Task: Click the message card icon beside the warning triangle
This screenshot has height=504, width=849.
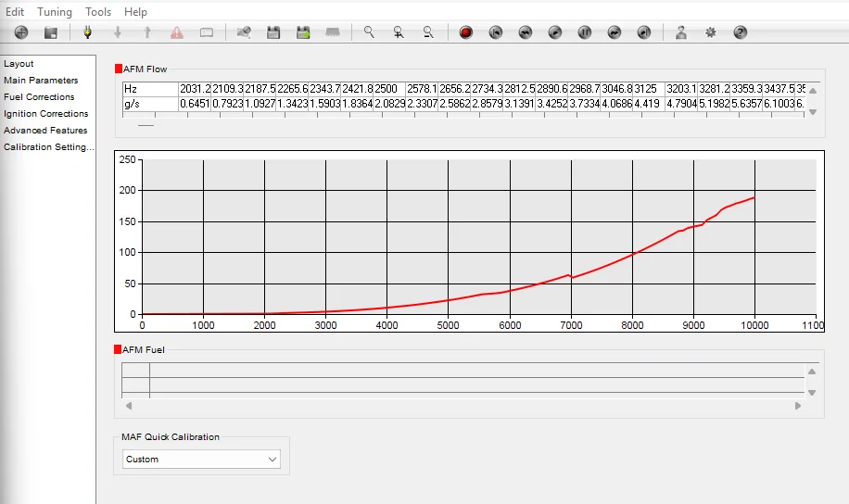Action: tap(207, 32)
